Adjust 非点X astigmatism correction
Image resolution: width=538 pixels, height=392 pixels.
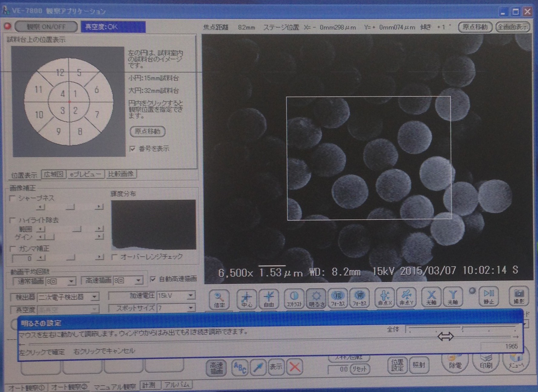click(385, 297)
